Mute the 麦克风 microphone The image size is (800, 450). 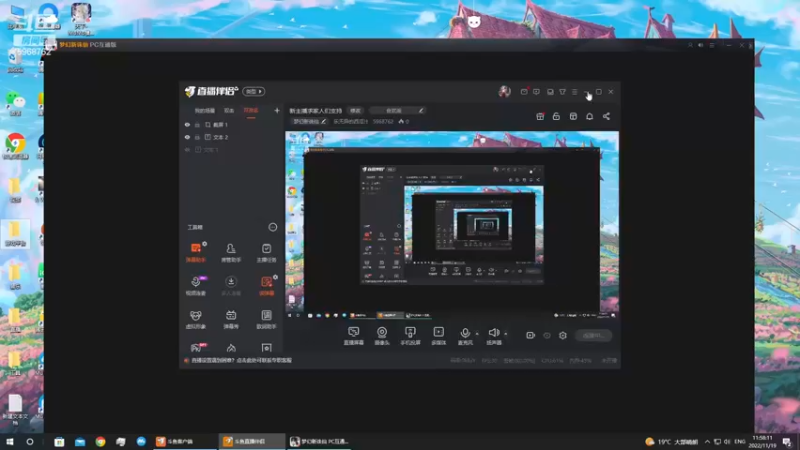pyautogui.click(x=465, y=336)
